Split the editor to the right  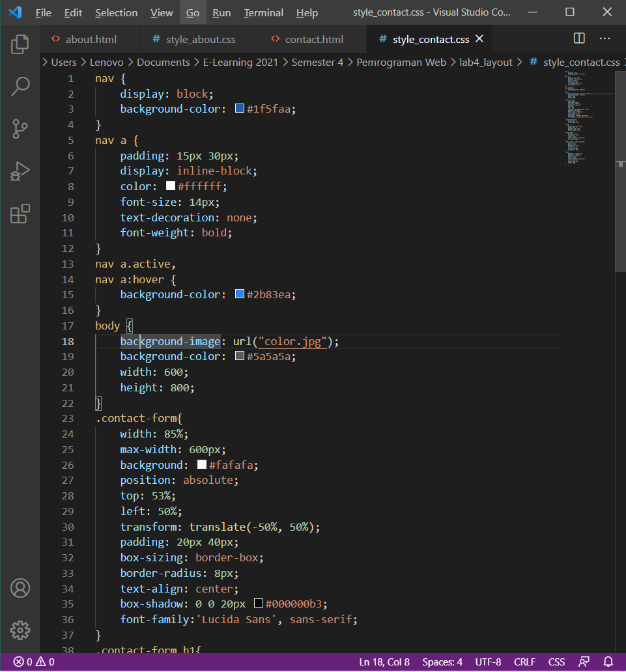click(579, 39)
